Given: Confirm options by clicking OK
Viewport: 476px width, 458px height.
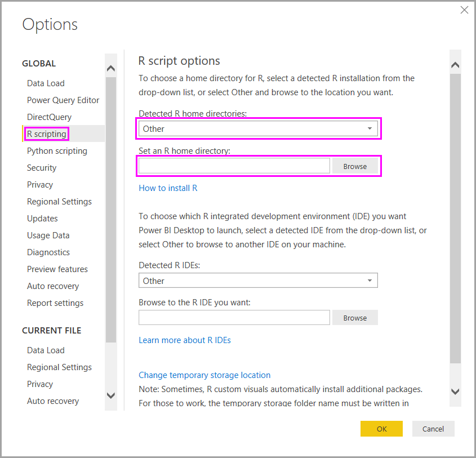Looking at the screenshot, I should coord(381,429).
